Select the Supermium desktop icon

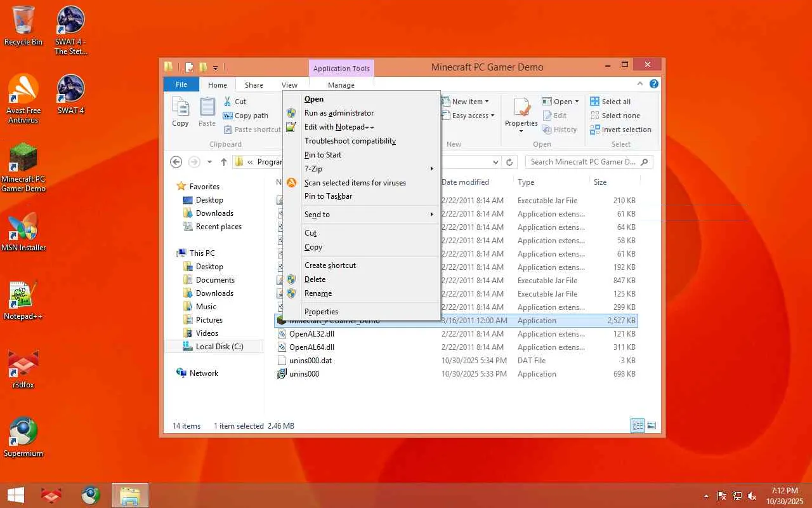tap(23, 437)
